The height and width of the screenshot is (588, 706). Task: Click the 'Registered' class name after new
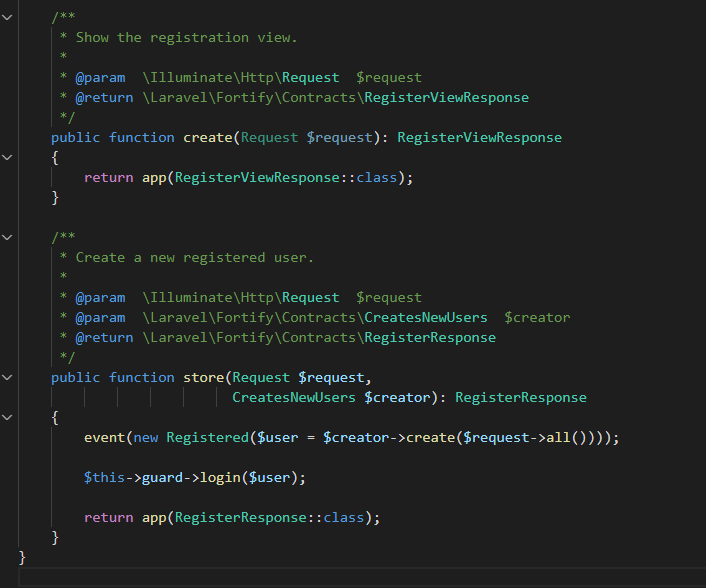[208, 438]
